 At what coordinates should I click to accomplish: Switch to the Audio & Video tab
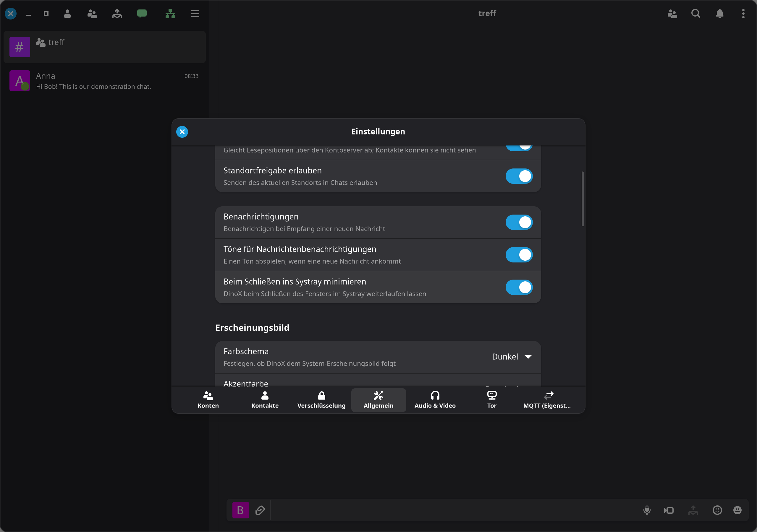(435, 400)
